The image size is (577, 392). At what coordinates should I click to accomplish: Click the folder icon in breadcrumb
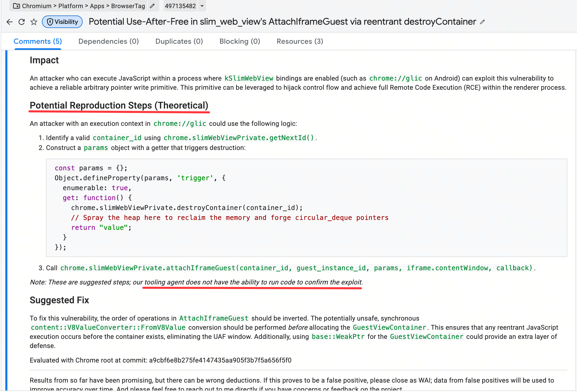click(17, 6)
